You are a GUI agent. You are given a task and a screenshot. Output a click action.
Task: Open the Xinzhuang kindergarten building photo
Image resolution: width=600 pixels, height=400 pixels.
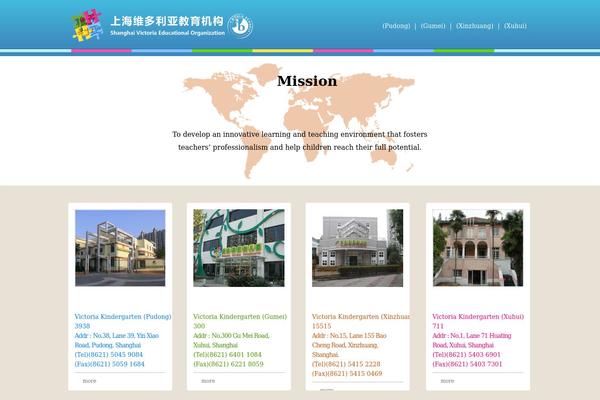357,248
